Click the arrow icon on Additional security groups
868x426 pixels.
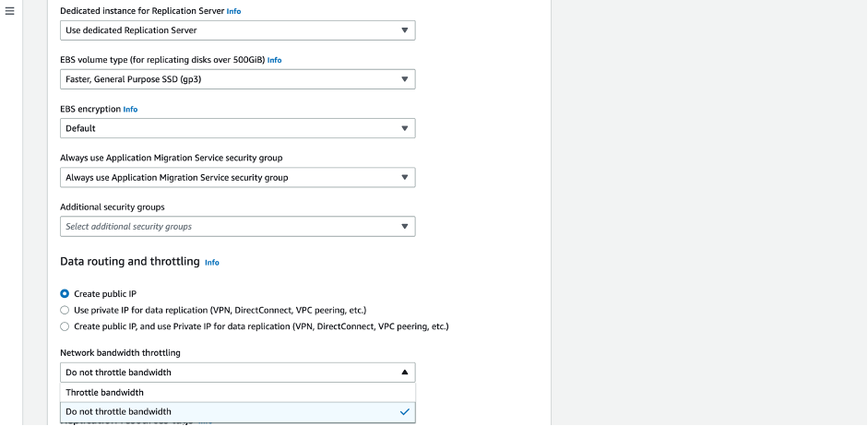pos(404,226)
